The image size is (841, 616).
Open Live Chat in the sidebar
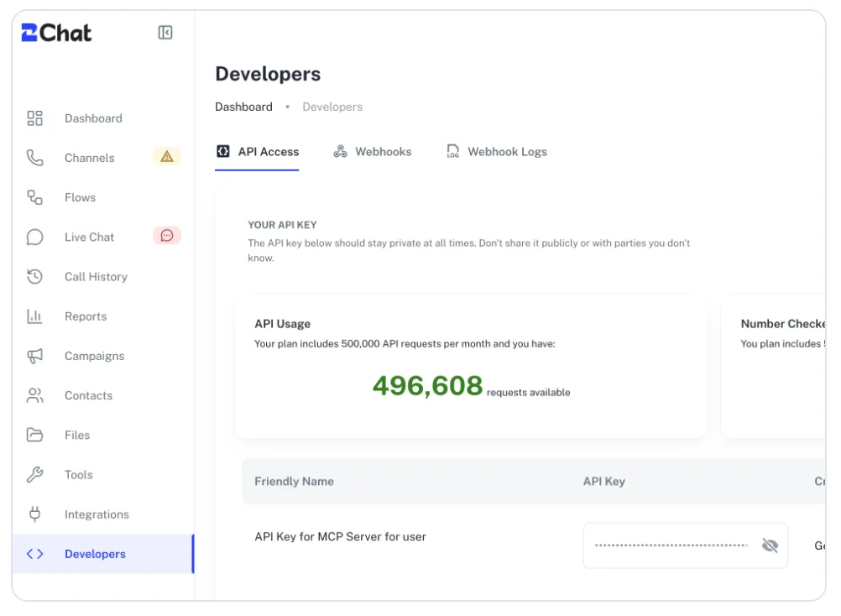(102, 237)
